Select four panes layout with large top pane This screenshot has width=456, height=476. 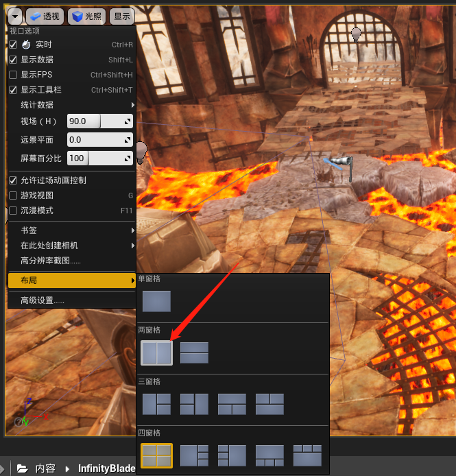[269, 455]
